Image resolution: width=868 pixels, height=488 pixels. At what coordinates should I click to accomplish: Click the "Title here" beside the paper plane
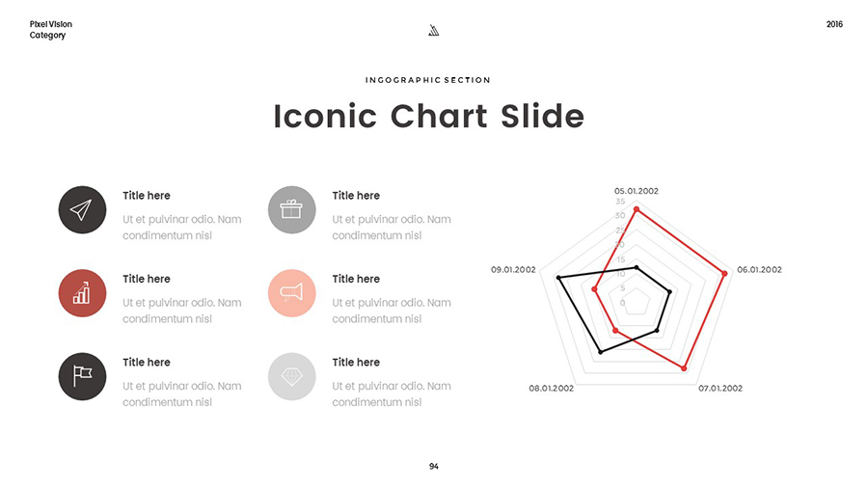coord(147,196)
